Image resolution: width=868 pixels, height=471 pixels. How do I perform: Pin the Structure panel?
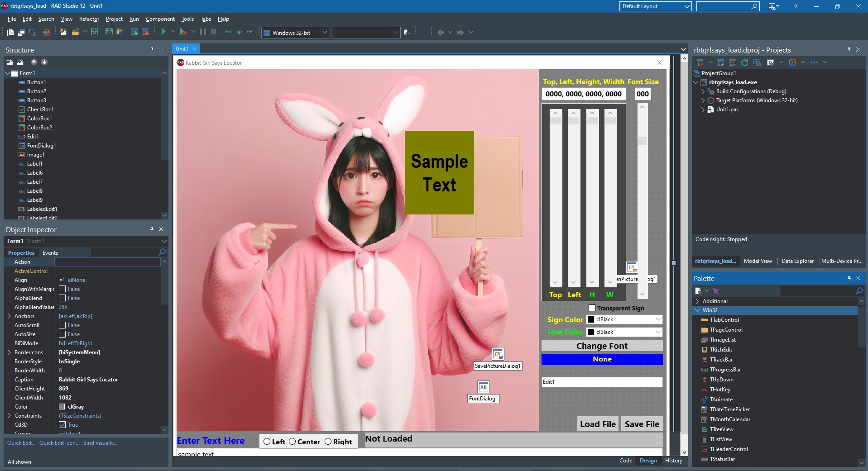152,50
